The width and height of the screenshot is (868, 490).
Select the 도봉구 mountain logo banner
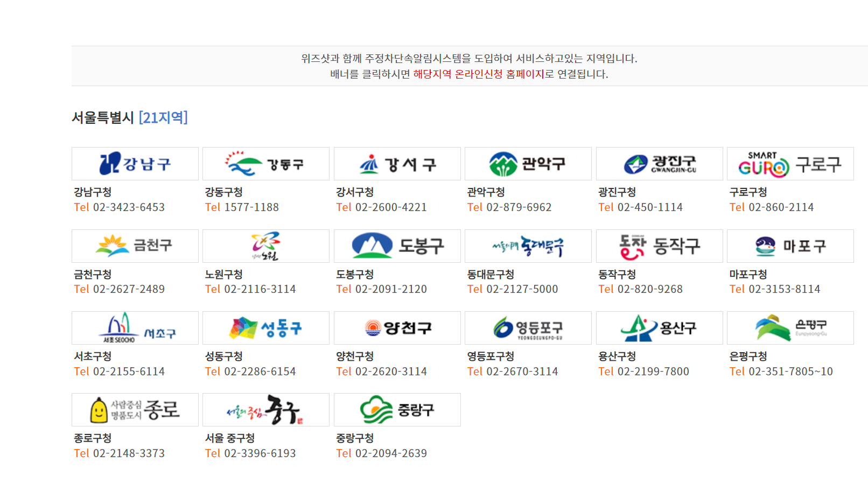pos(397,246)
